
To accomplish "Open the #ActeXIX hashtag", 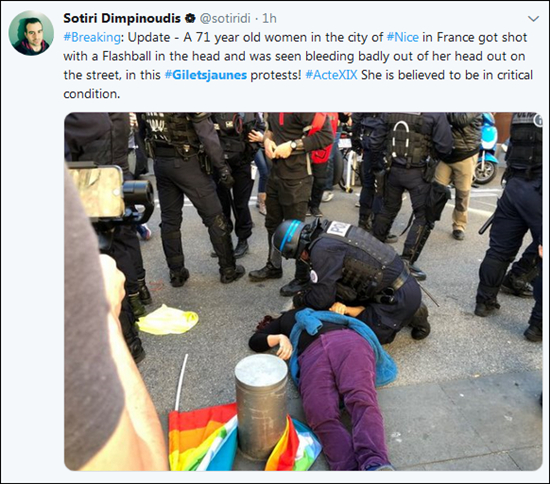I will pos(331,75).
